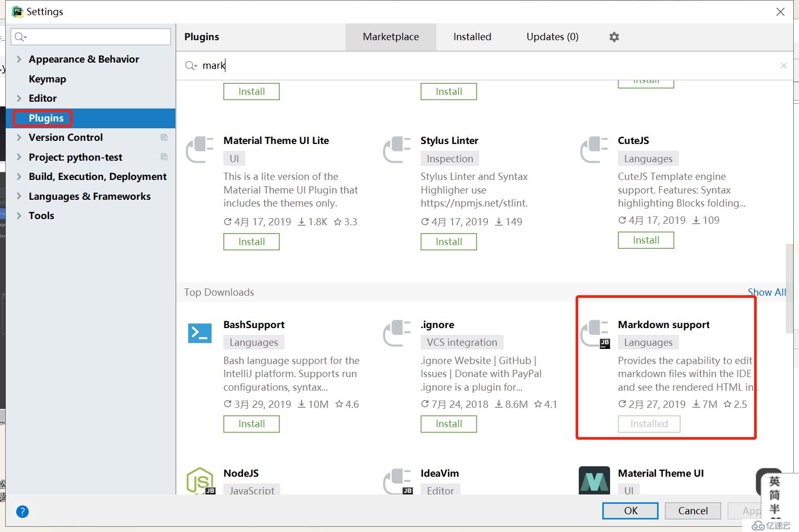The image size is (799, 532).
Task: Click Languages tag under BashSupport
Action: pyautogui.click(x=254, y=343)
